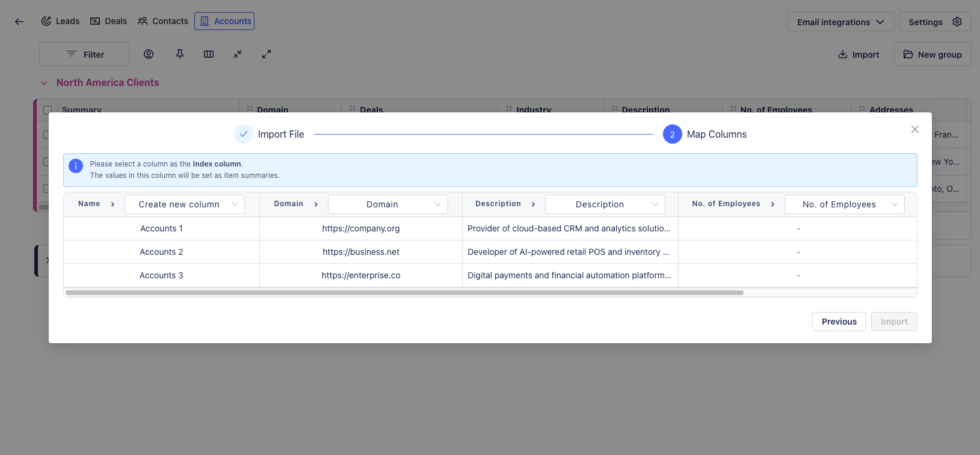Switch to the Leads tab
Image resolution: width=980 pixels, height=455 pixels.
pyautogui.click(x=60, y=21)
